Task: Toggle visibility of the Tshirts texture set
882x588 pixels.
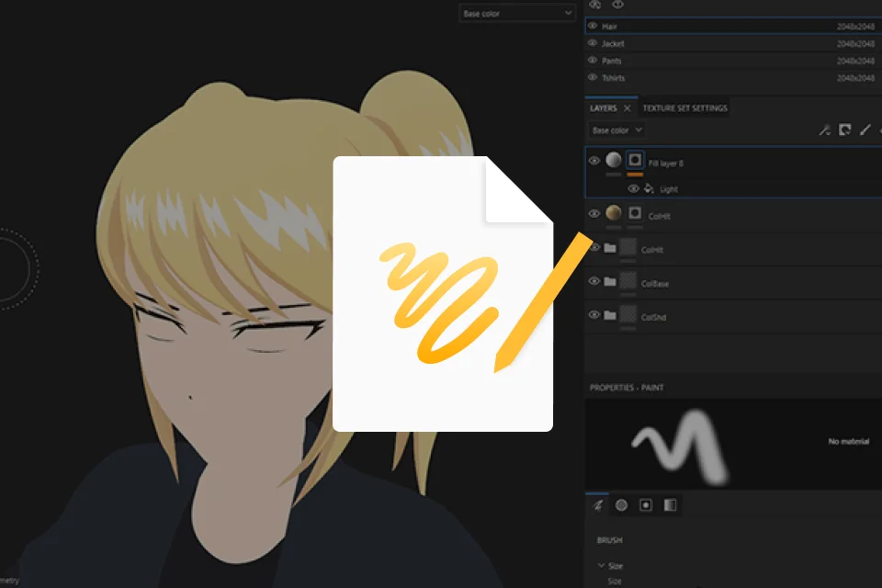Action: [x=593, y=78]
